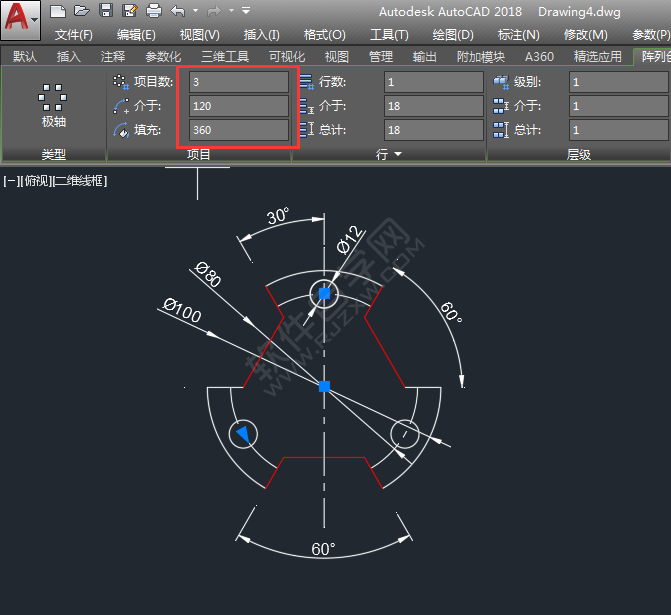Image resolution: width=671 pixels, height=615 pixels.
Task: Click the Save icon in quick access toolbar
Action: 106,11
